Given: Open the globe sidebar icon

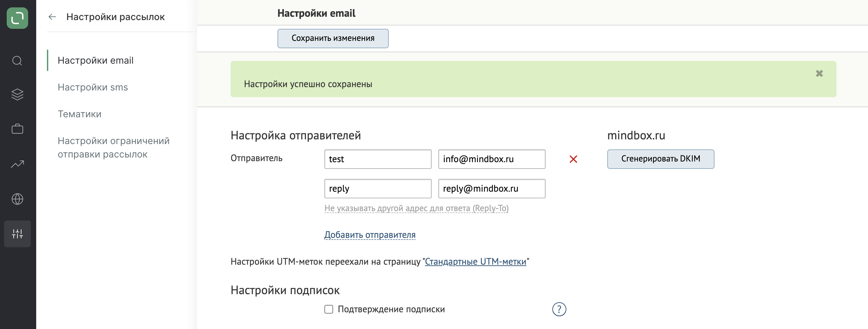Looking at the screenshot, I should (17, 199).
